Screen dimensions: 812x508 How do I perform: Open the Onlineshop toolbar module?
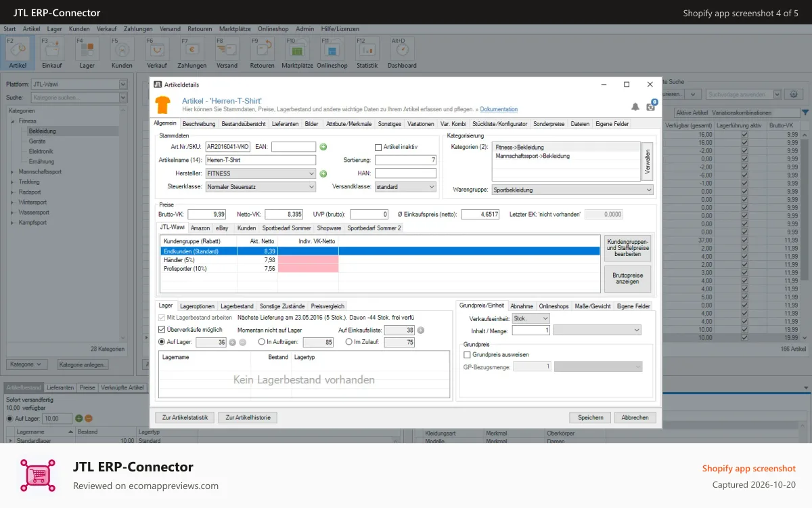[x=332, y=53]
